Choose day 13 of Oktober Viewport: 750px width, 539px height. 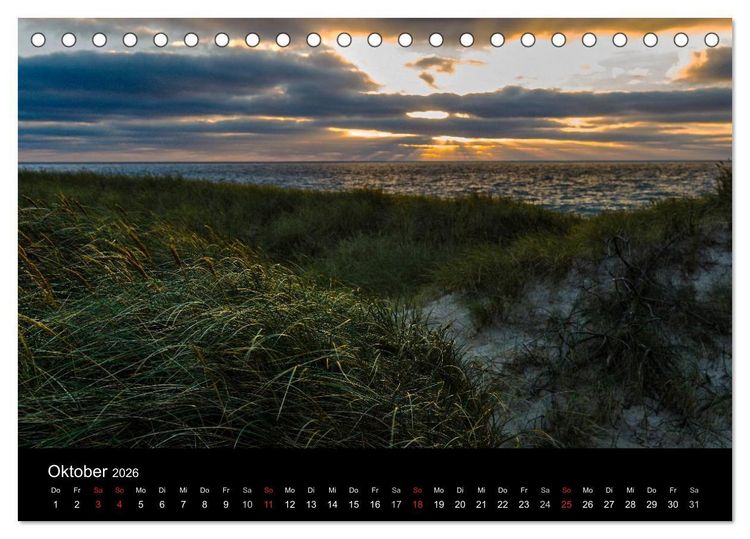pos(311,505)
